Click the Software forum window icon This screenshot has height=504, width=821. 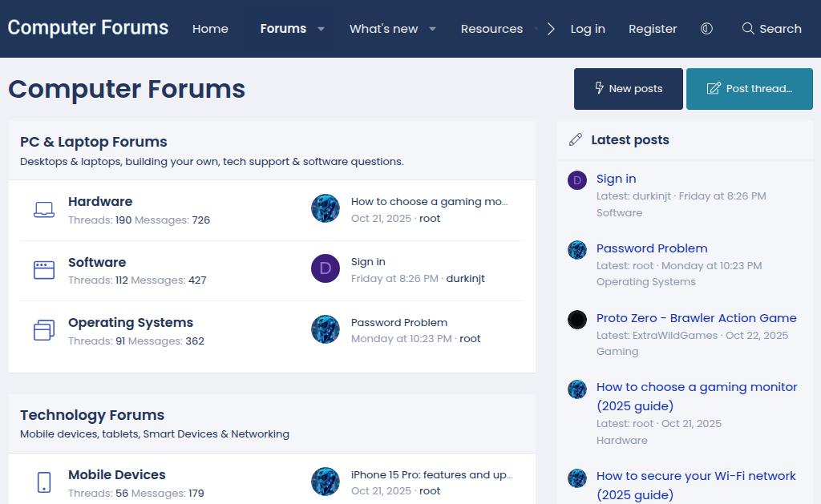coord(44,270)
